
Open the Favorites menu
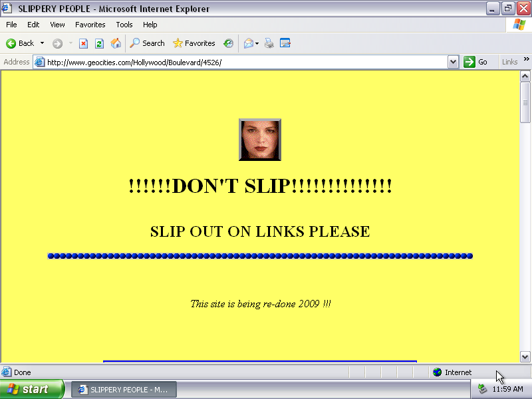[x=90, y=25]
